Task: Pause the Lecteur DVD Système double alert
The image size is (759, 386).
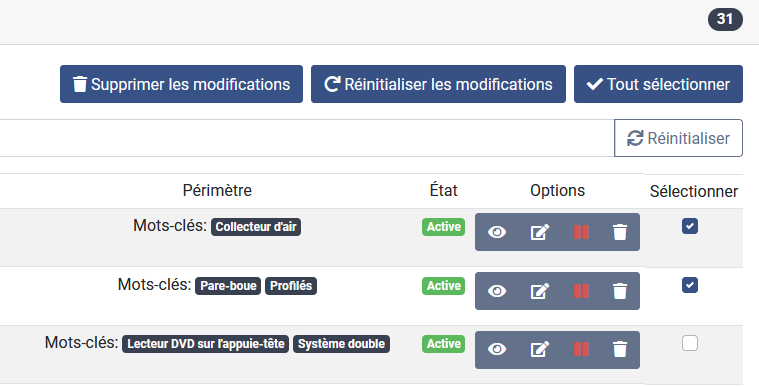Action: (x=581, y=349)
